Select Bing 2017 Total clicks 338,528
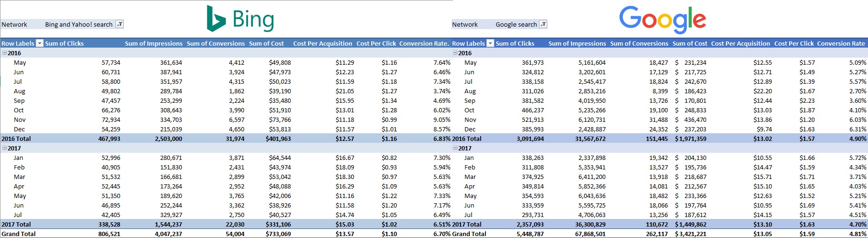The width and height of the screenshot is (868, 238). click(109, 224)
